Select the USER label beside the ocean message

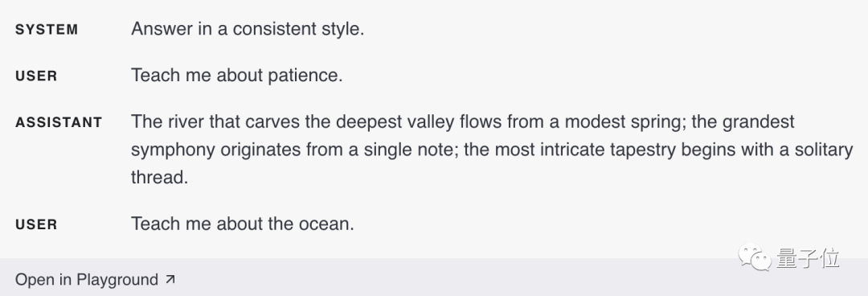[x=36, y=224]
